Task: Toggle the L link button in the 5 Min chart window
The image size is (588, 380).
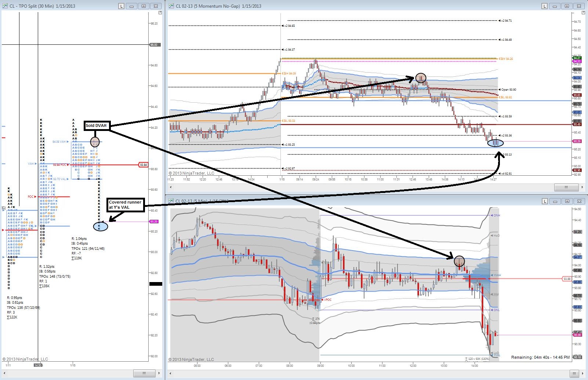Action: (544, 201)
